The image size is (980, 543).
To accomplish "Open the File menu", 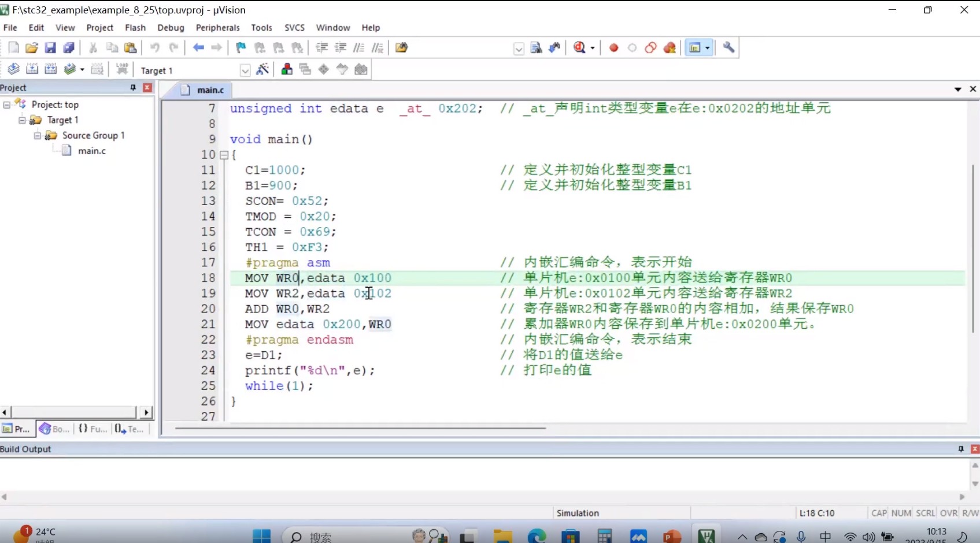I will tap(10, 28).
